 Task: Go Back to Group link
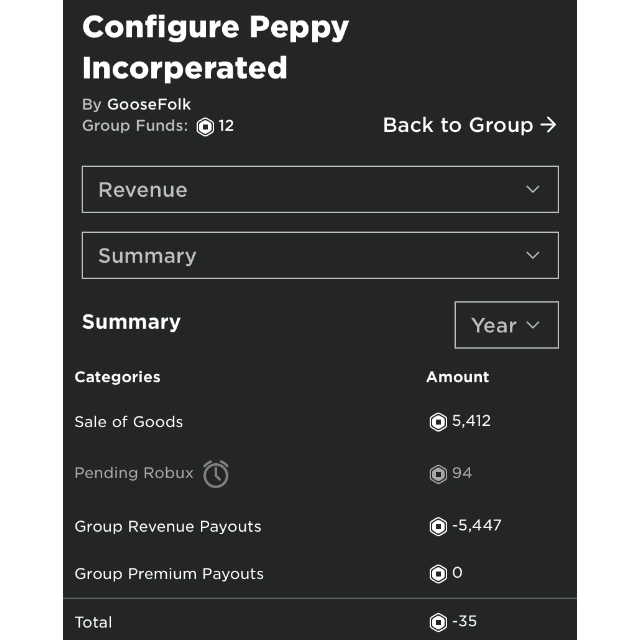tap(469, 125)
